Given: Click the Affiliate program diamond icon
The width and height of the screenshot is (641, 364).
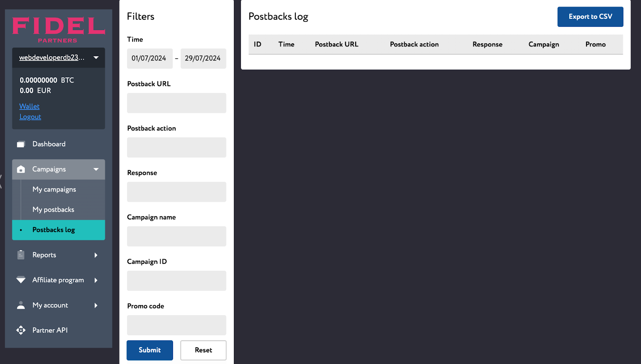Looking at the screenshot, I should pyautogui.click(x=21, y=280).
